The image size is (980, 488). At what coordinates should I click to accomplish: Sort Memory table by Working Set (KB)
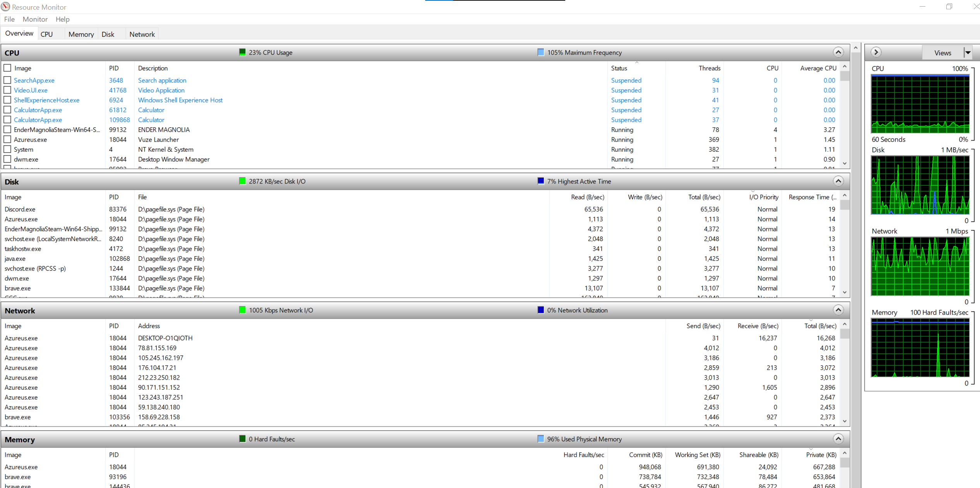[x=694, y=455]
